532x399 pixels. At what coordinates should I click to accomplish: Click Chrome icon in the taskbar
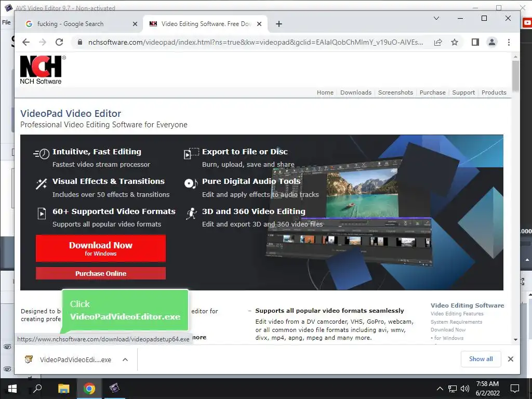89,389
